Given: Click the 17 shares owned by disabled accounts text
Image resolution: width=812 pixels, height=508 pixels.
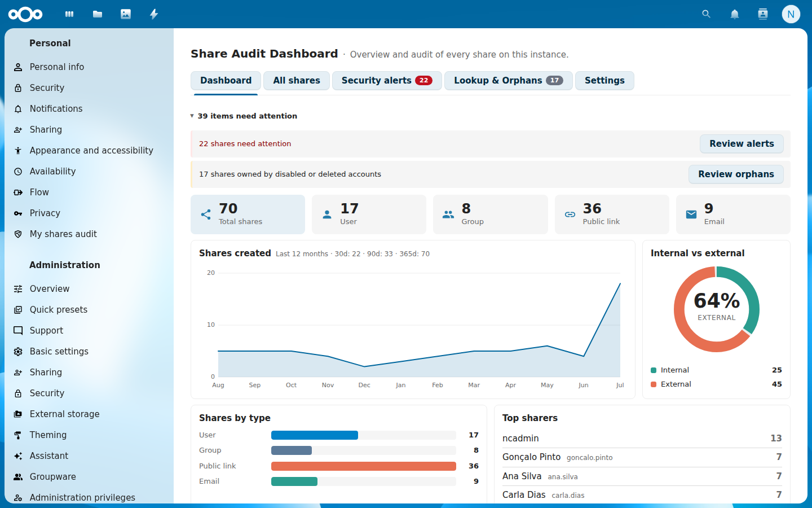Looking at the screenshot, I should pyautogui.click(x=290, y=174).
